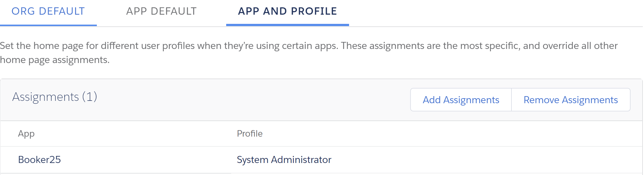Click the App column header
The width and height of the screenshot is (644, 175).
[x=26, y=134]
